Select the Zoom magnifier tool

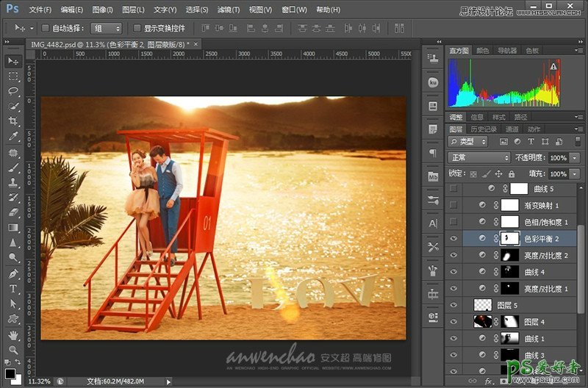[13, 349]
